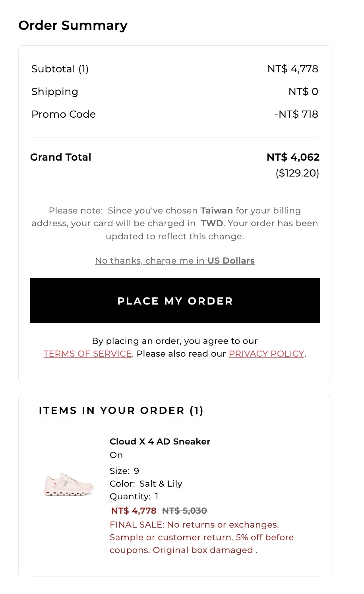Click the USD equivalent ($129.20)

tap(297, 173)
